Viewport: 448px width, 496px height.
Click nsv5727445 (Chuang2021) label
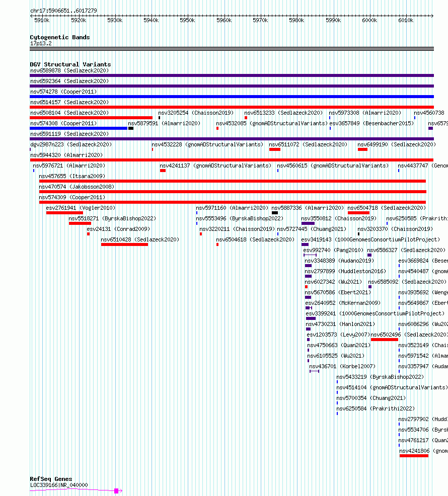tap(311, 229)
